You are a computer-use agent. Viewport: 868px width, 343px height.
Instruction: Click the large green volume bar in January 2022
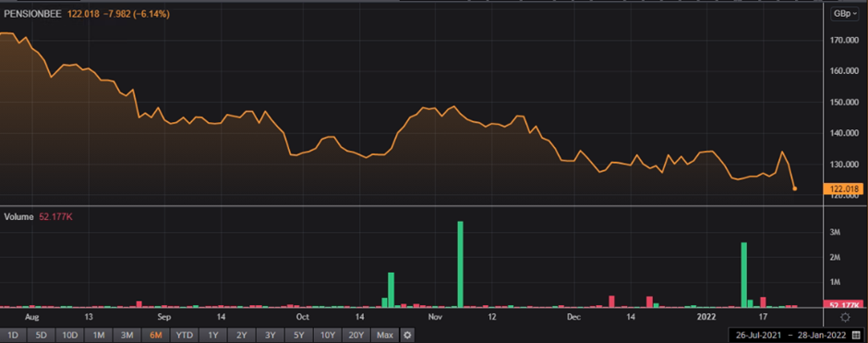(744, 275)
